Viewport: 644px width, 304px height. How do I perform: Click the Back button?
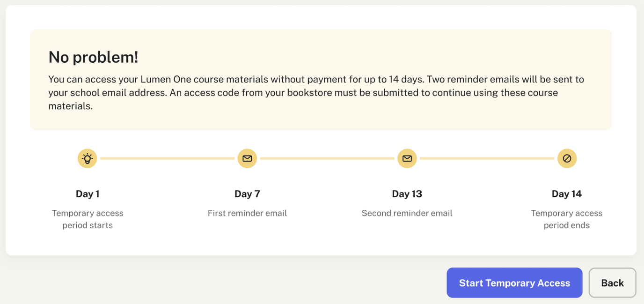click(x=612, y=282)
